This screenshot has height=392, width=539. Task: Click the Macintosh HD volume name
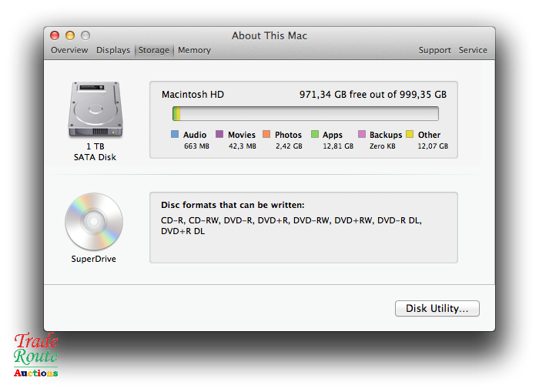click(192, 95)
